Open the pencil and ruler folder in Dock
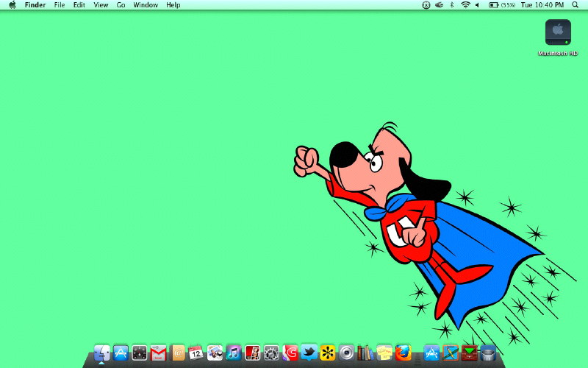The width and height of the screenshot is (588, 368). click(x=451, y=353)
